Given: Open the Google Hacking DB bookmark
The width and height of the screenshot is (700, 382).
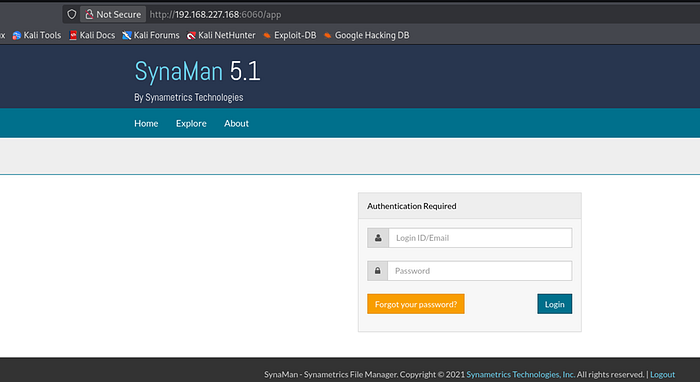Looking at the screenshot, I should [x=367, y=35].
